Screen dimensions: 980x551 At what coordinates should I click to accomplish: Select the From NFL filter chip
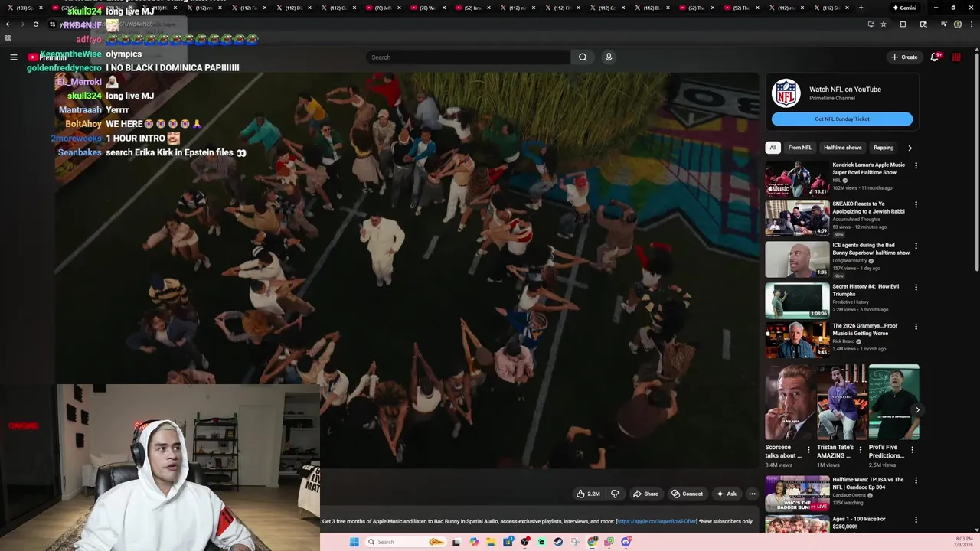(799, 148)
